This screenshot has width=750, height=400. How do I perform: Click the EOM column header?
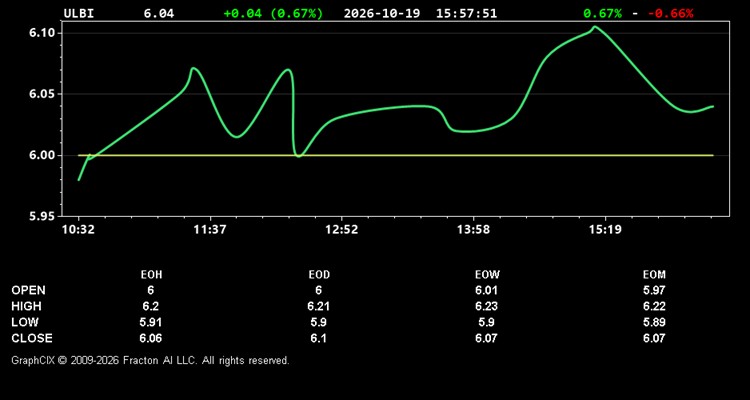pyautogui.click(x=654, y=275)
